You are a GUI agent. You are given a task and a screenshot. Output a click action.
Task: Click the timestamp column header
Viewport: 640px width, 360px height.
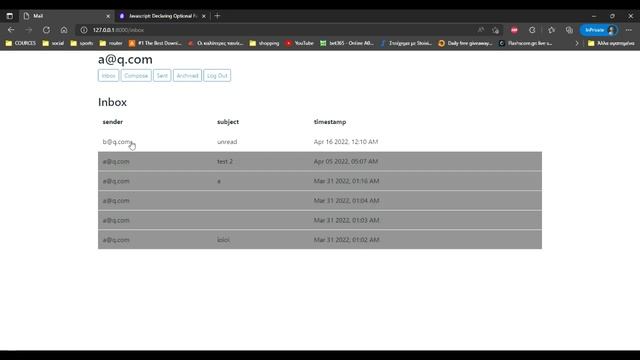[x=330, y=122]
